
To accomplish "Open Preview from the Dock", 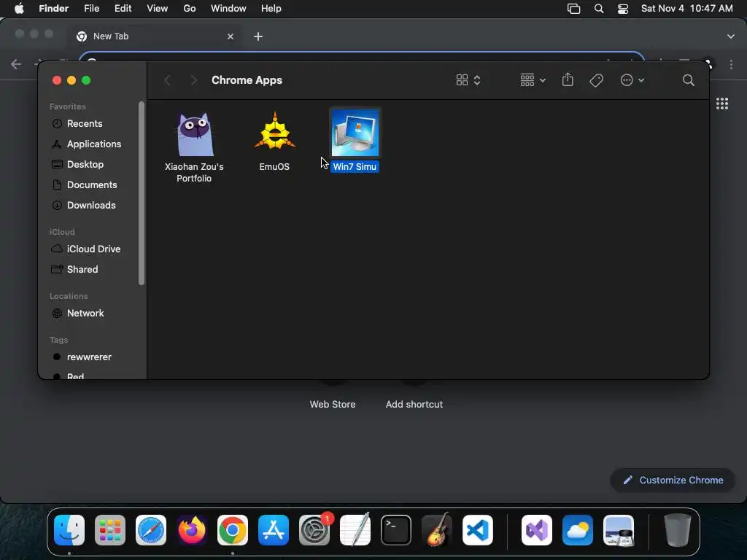I will click(x=619, y=530).
